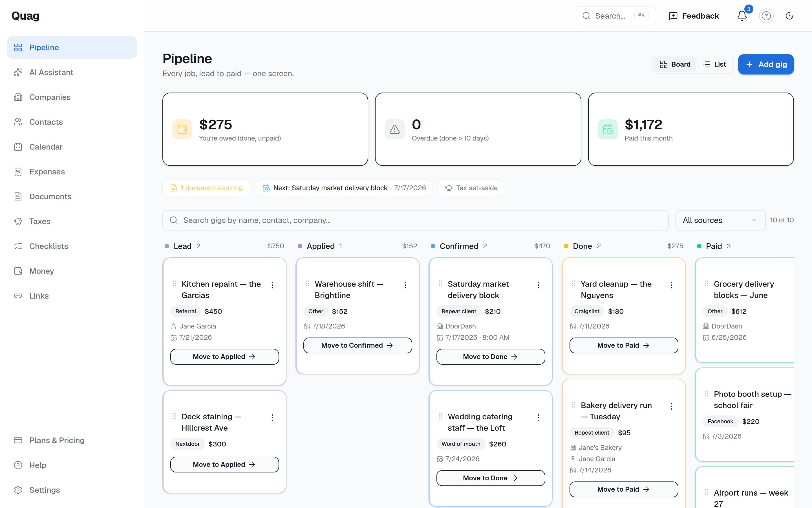Click the Settings gear icon
The image size is (812, 508).
(x=18, y=490)
